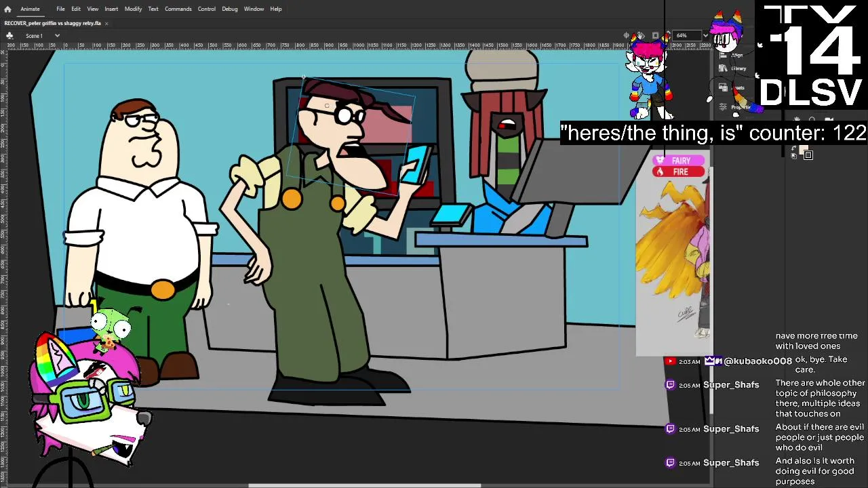This screenshot has height=488, width=868.
Task: Open the Align panel
Action: tap(734, 55)
